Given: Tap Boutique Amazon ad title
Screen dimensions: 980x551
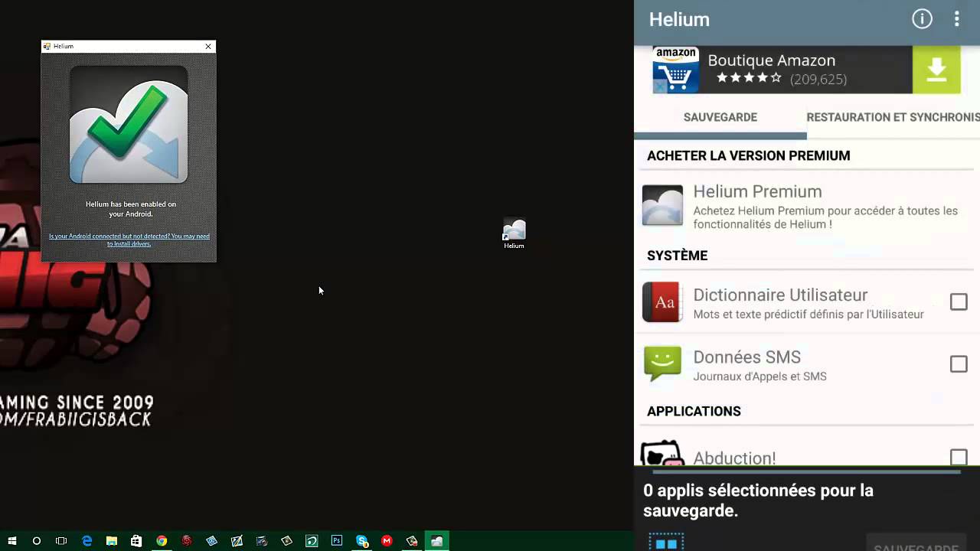Looking at the screenshot, I should coord(771,60).
